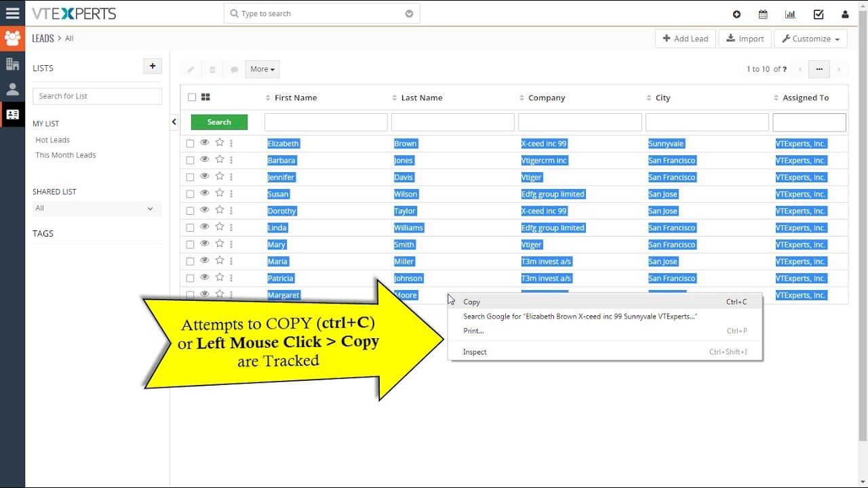
Task: Click the trash delete icon in list toolbar
Action: click(212, 69)
